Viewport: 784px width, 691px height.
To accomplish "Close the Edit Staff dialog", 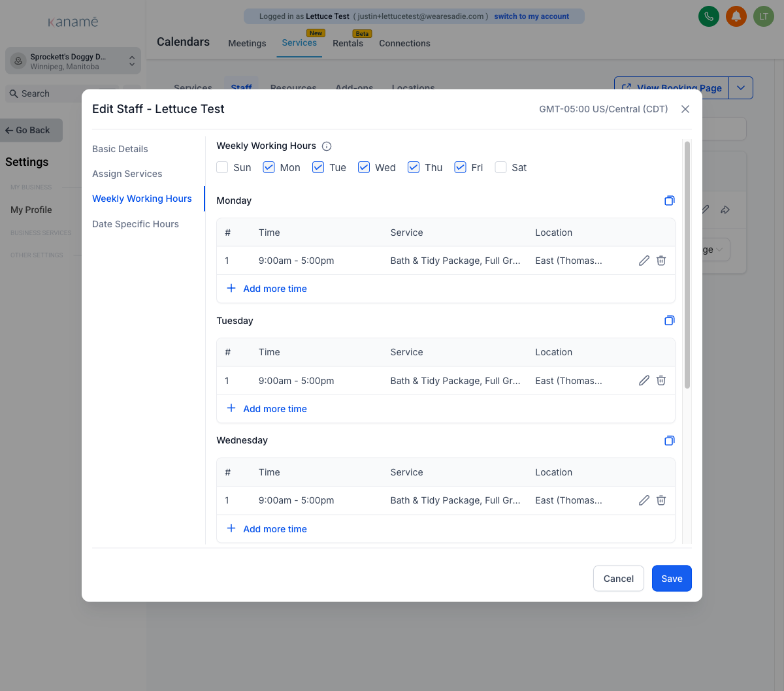I will coord(685,109).
